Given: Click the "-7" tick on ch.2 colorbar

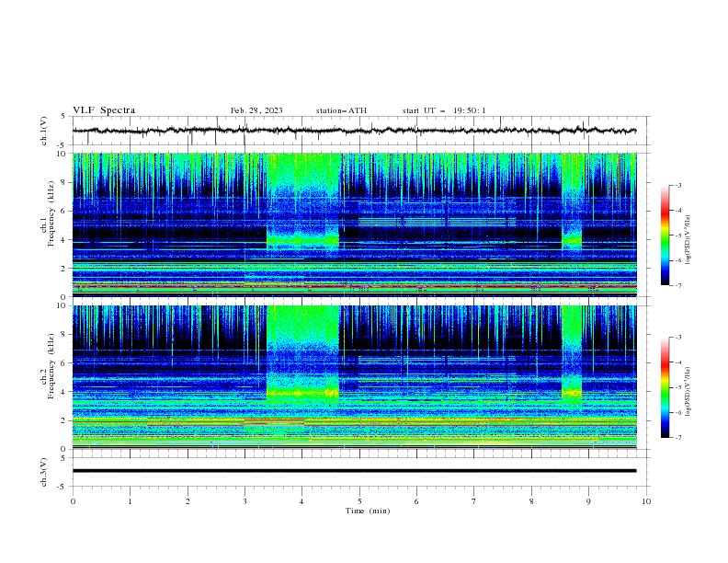Looking at the screenshot, I should (678, 437).
